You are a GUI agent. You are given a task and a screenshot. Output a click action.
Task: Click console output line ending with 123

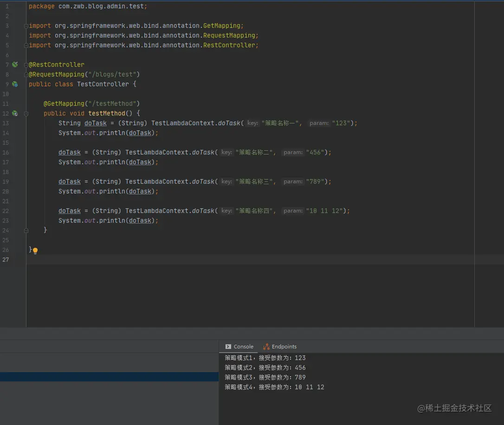click(x=265, y=358)
